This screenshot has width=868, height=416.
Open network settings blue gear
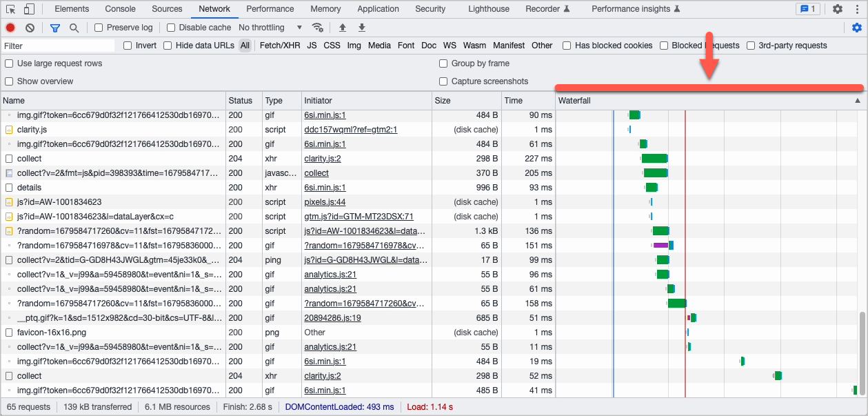point(857,28)
